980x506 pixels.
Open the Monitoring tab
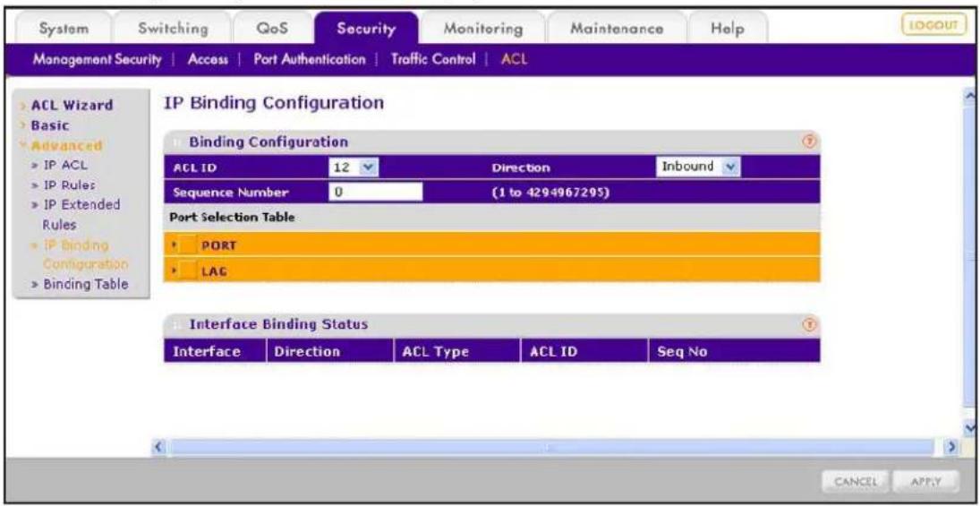[482, 29]
